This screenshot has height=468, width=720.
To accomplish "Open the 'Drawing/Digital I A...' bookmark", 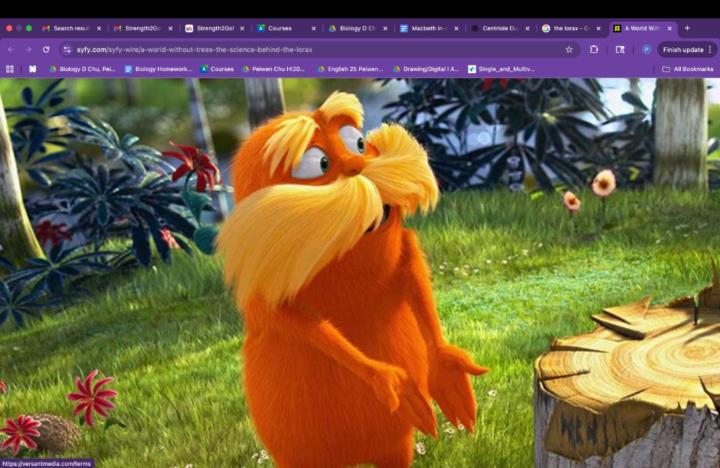I will 426,69.
